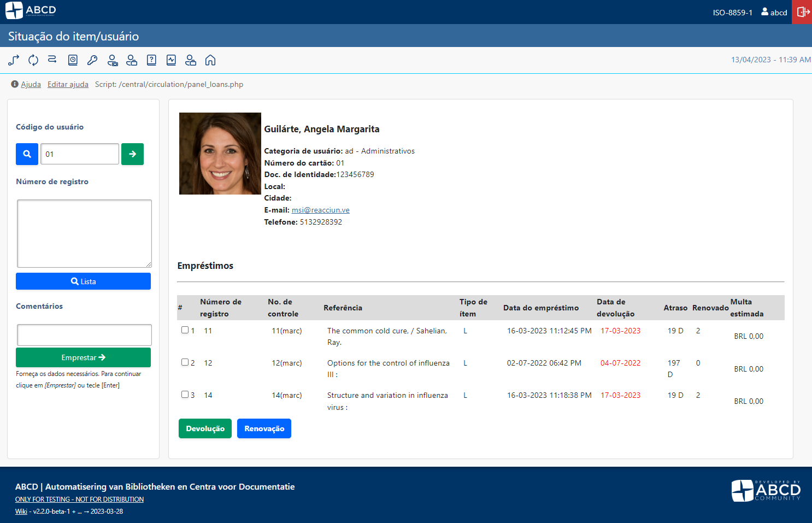Click the book with activity graph icon
Screen dimensions: 812x523
click(x=171, y=60)
